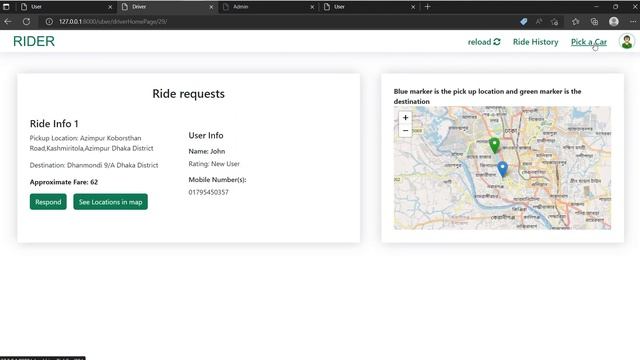Click the Ride Info 1 heading
This screenshot has height=360, width=640.
pos(54,123)
